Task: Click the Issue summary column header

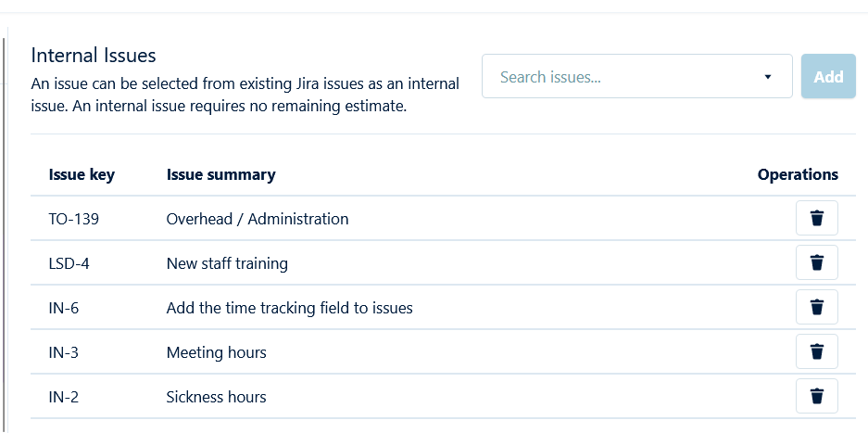Action: 220,174
